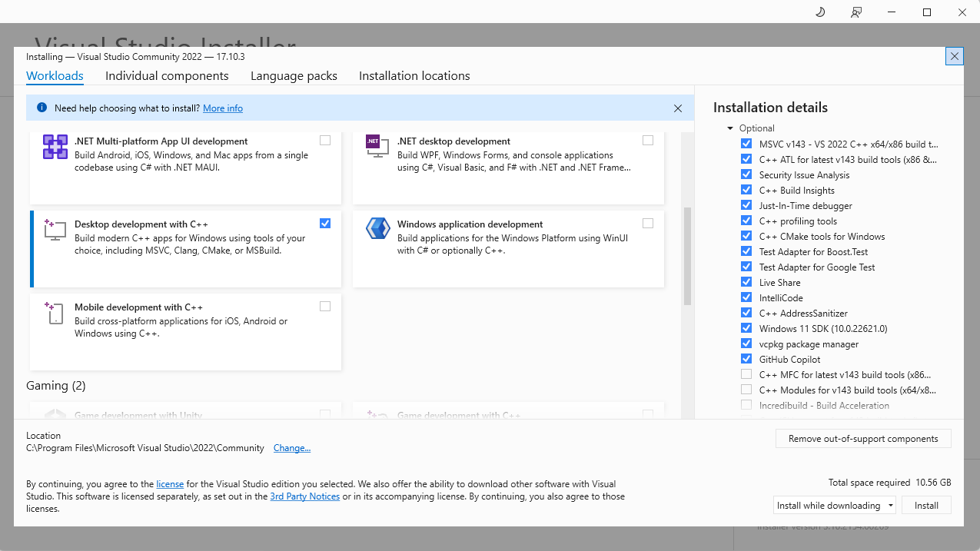
Task: Click the Desktop development with C++ icon
Action: [x=55, y=230]
